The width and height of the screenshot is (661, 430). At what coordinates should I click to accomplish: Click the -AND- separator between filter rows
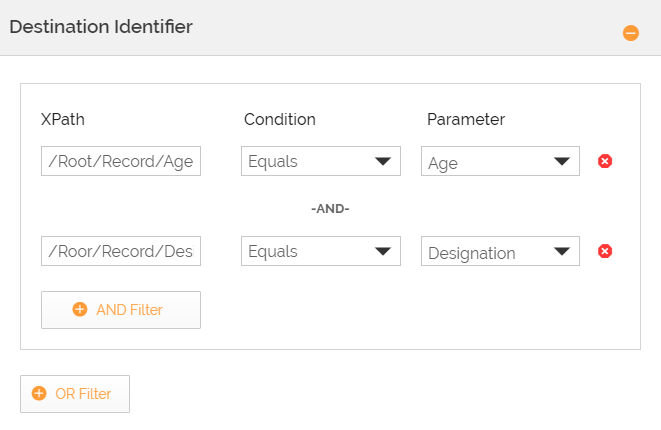click(x=330, y=208)
